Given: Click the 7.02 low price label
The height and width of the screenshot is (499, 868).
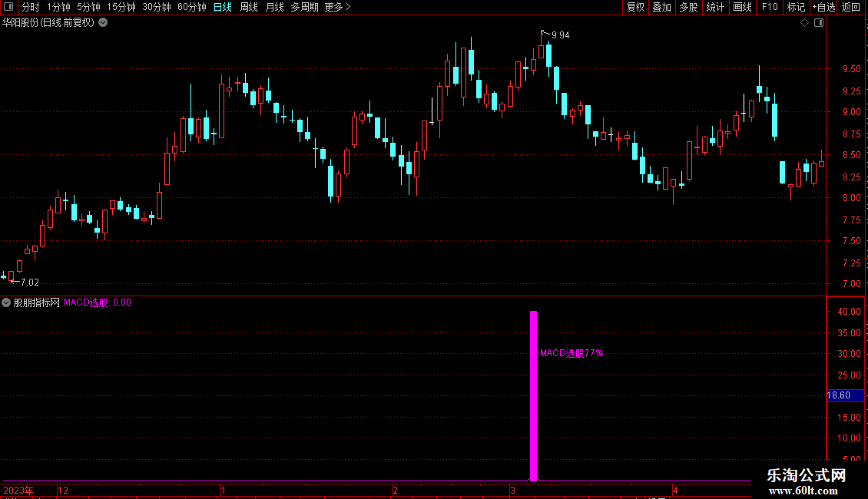Looking at the screenshot, I should point(30,283).
